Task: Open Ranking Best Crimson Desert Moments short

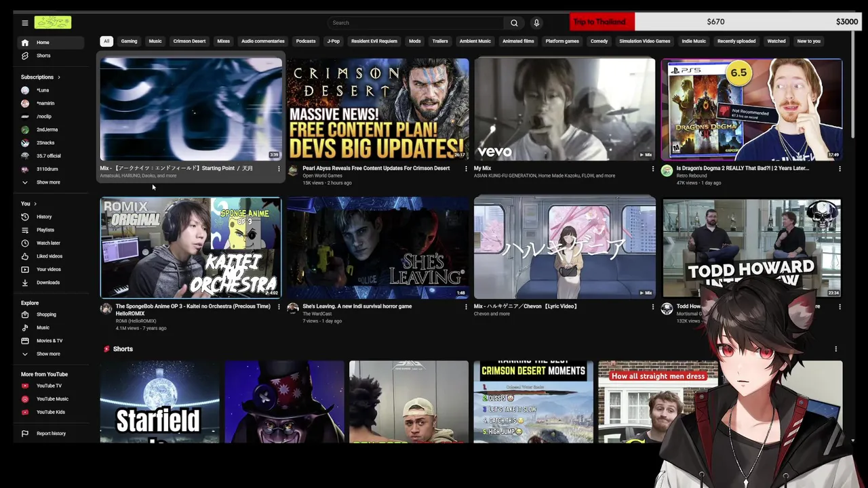Action: (534, 402)
